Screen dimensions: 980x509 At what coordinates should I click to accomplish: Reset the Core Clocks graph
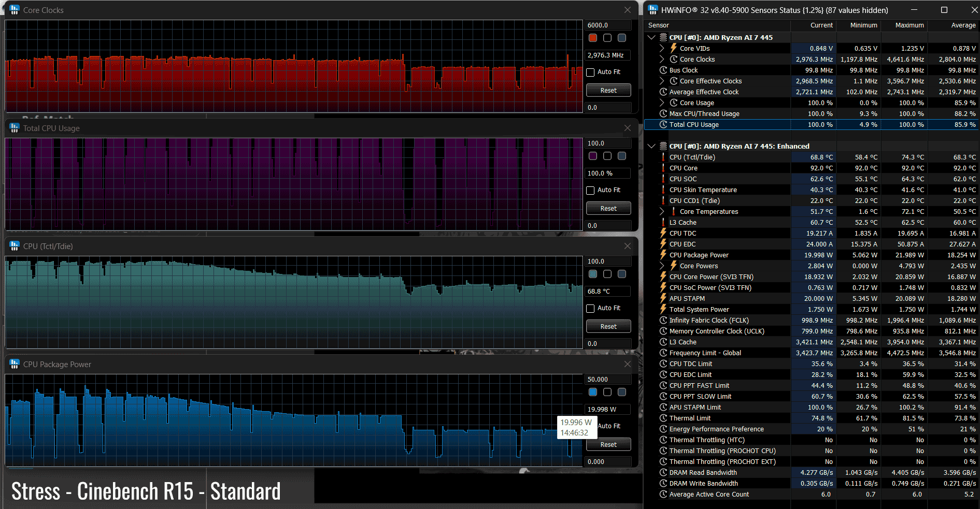(x=608, y=90)
